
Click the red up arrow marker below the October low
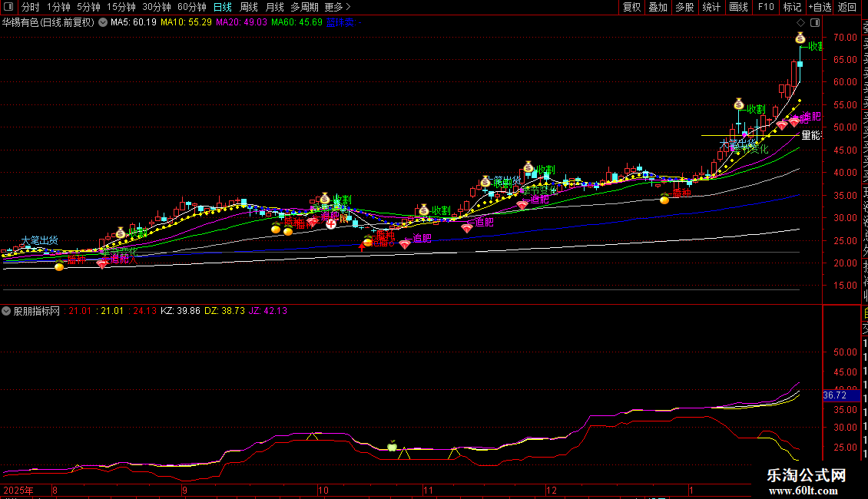(x=362, y=246)
